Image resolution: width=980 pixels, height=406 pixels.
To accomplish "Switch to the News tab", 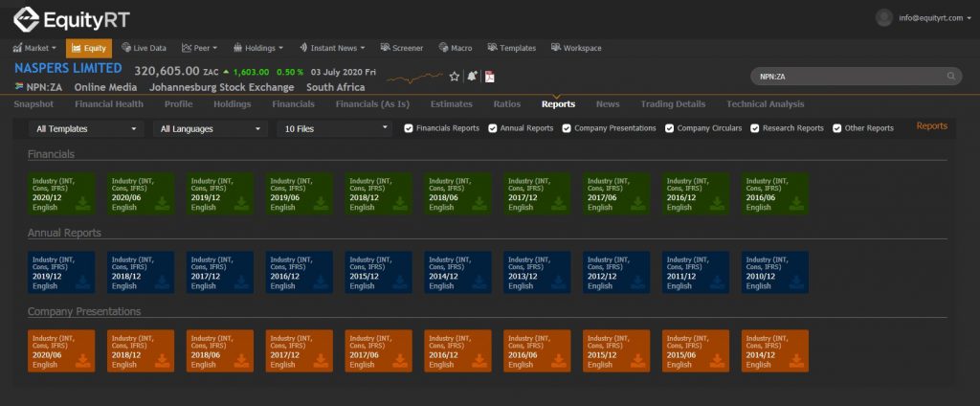I will (x=608, y=104).
